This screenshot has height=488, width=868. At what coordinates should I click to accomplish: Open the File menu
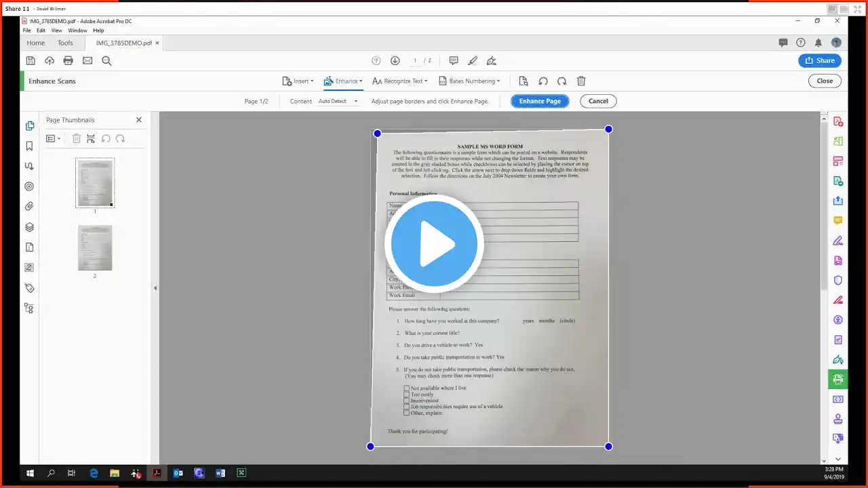[26, 30]
